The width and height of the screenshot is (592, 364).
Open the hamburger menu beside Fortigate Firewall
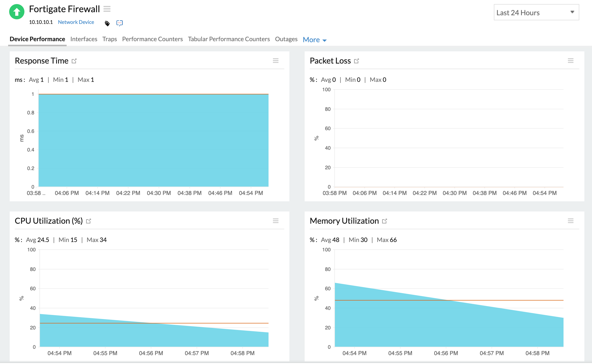click(x=107, y=9)
